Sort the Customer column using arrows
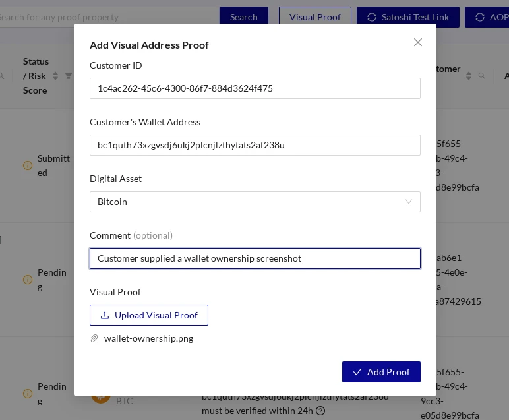This screenshot has width=509, height=420. pyautogui.click(x=468, y=76)
